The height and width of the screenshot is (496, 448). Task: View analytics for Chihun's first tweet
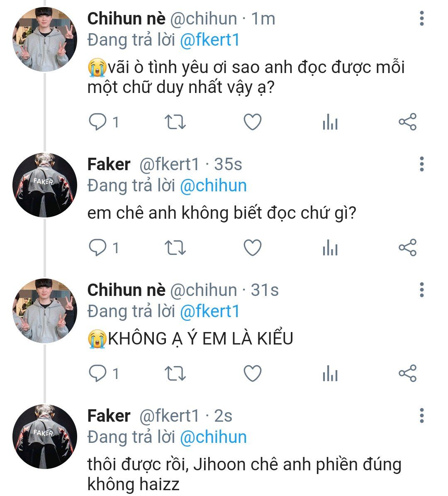tap(330, 122)
